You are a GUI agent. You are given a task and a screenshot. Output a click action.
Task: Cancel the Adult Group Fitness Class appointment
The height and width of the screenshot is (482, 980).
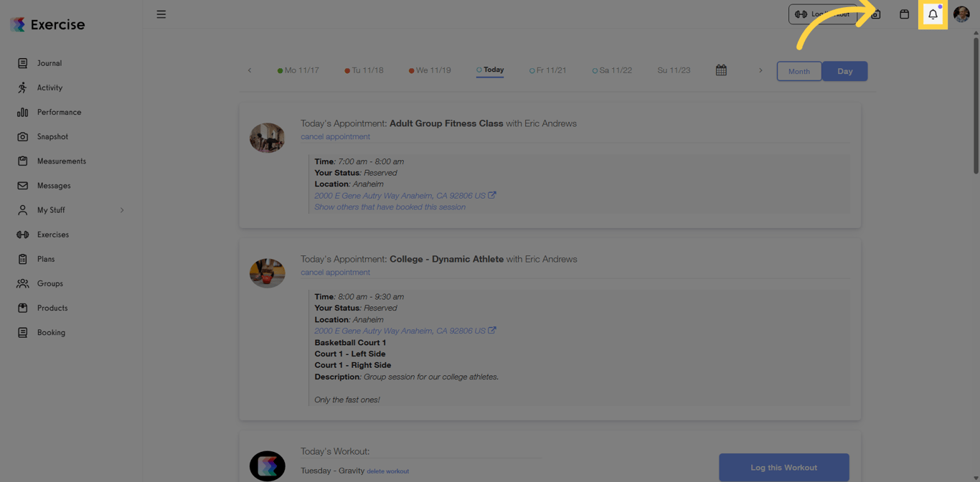click(335, 136)
